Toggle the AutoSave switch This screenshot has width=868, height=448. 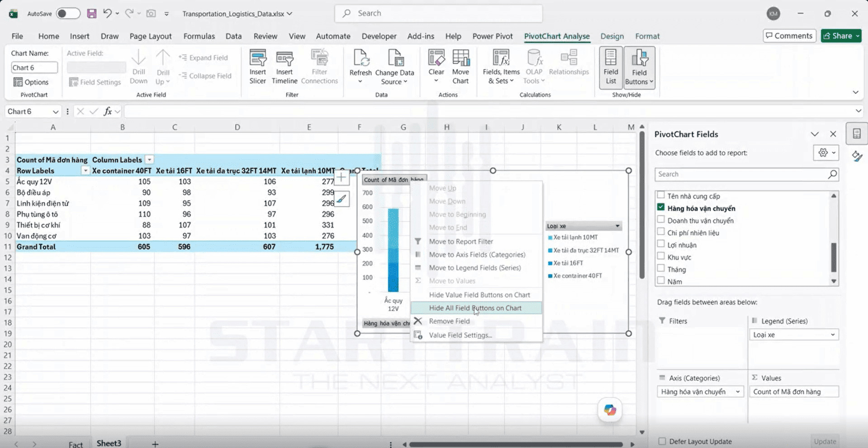[x=68, y=14]
